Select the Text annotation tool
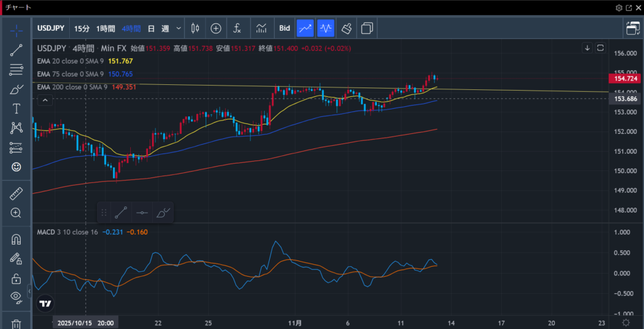 16,109
